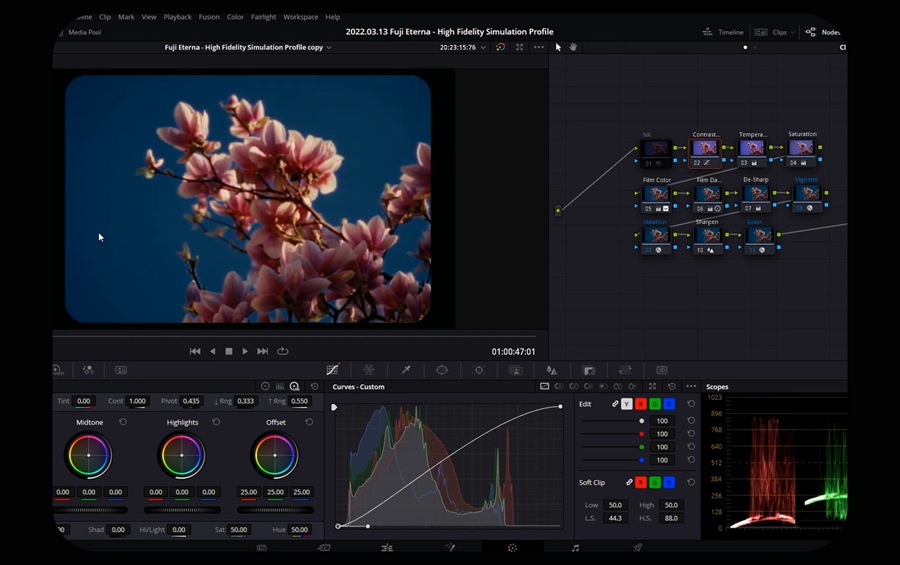Image resolution: width=900 pixels, height=565 pixels.
Task: Open the Curves palette icon
Action: (x=332, y=370)
